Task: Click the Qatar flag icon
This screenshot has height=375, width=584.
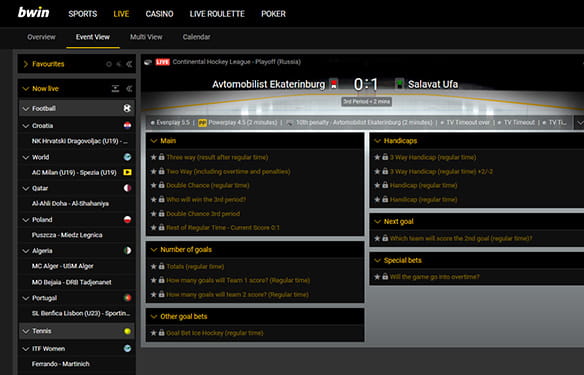Action: coord(127,188)
